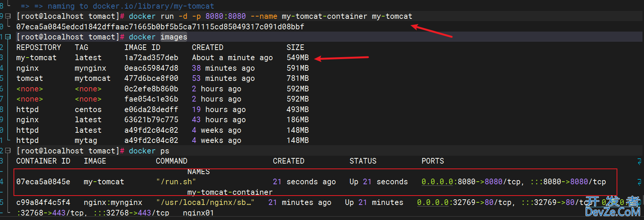Click my-tomcat in the repository column
644x220 pixels.
pyautogui.click(x=36, y=58)
